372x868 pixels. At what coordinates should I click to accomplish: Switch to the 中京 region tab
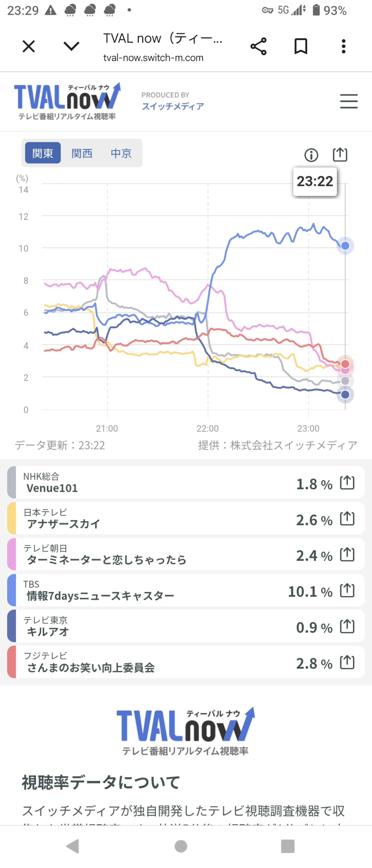[x=121, y=153]
